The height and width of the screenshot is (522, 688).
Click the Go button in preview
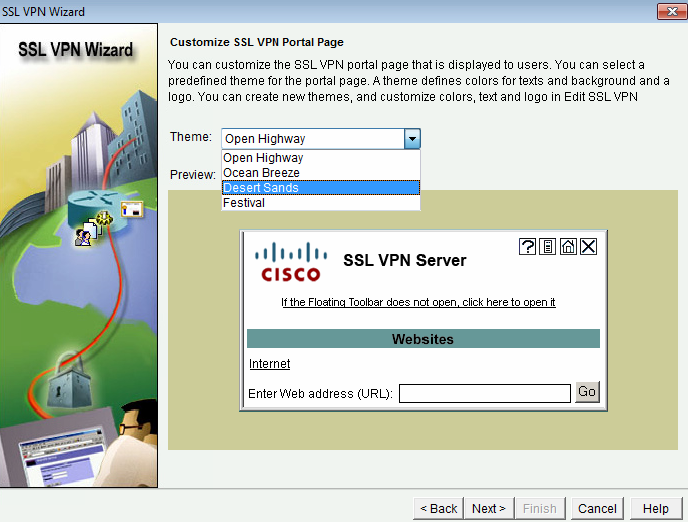point(587,392)
